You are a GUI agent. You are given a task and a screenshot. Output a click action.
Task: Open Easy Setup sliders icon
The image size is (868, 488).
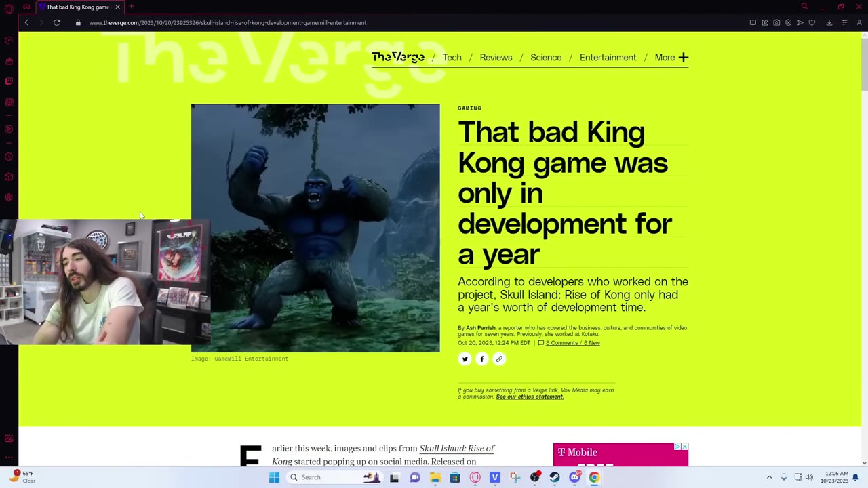coord(844,22)
